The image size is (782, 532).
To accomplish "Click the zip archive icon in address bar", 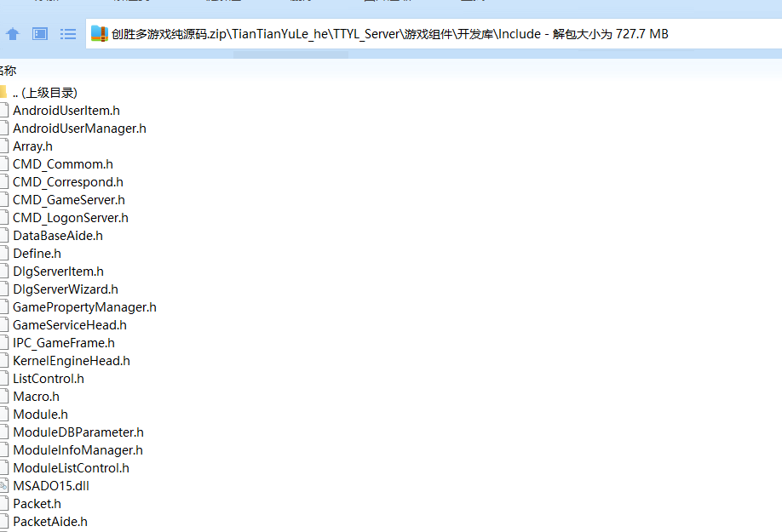I will coord(100,34).
